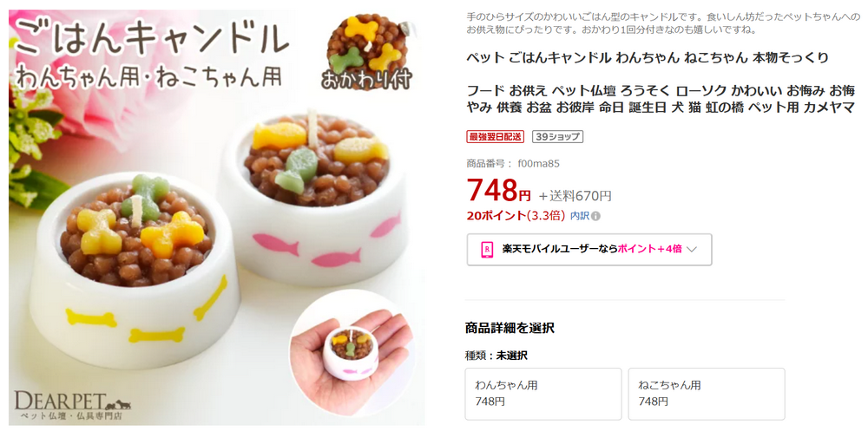Image resolution: width=868 pixels, height=431 pixels.
Task: Select the ねこちゃん用 748円 option
Action: tap(707, 394)
